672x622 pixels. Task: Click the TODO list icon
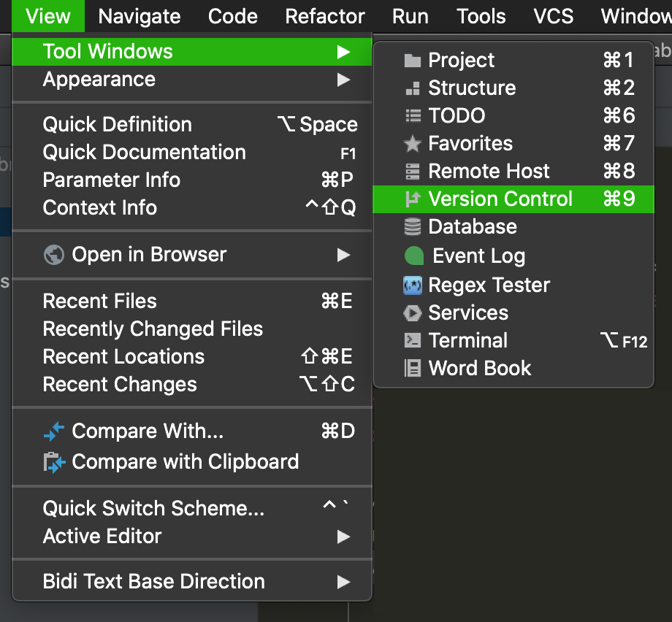click(413, 116)
